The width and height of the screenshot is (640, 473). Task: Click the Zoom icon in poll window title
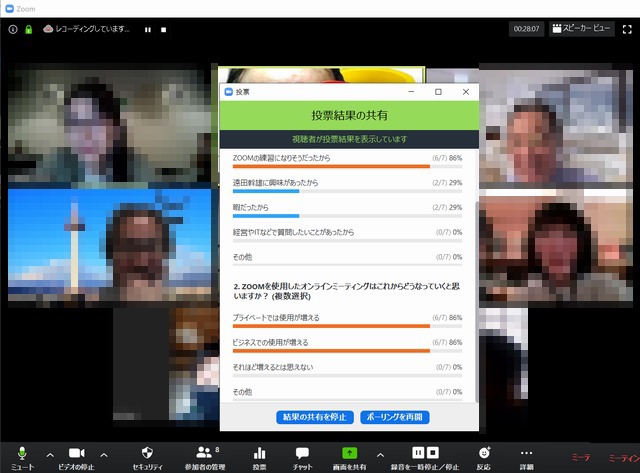tap(229, 92)
